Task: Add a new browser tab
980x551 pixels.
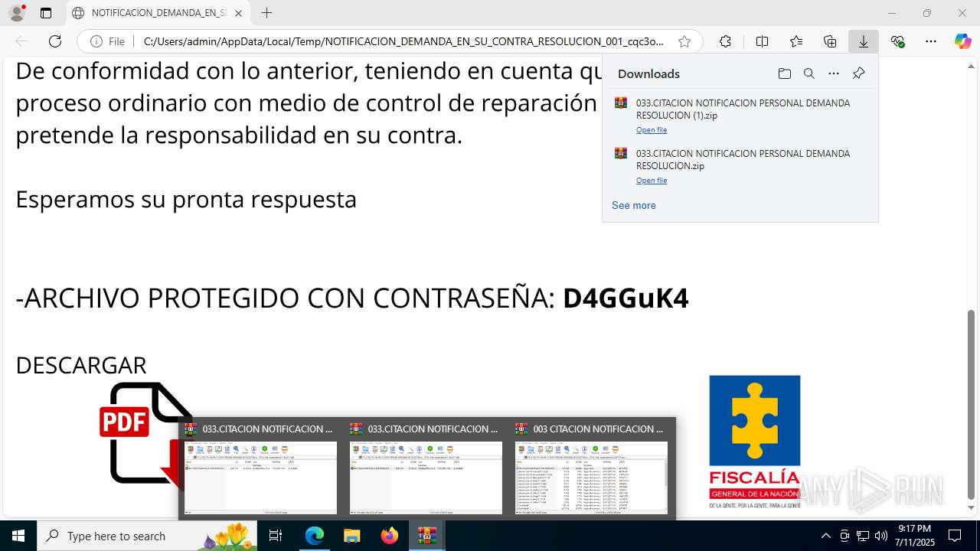Action: (266, 13)
